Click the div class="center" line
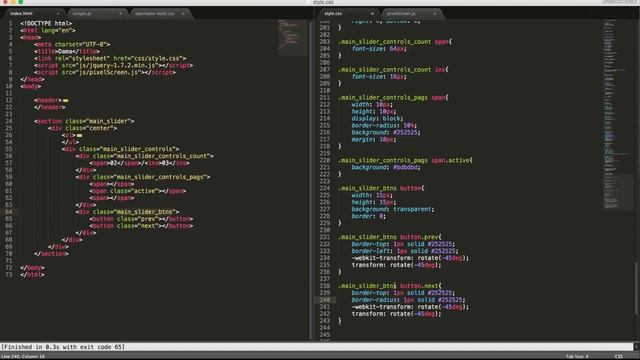 pos(82,128)
